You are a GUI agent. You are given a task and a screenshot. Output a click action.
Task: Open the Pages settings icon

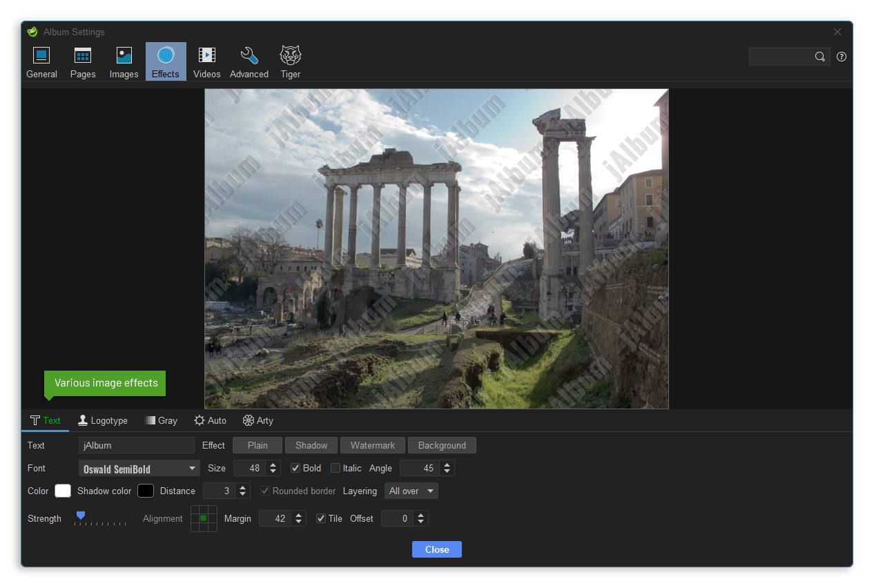click(x=83, y=56)
